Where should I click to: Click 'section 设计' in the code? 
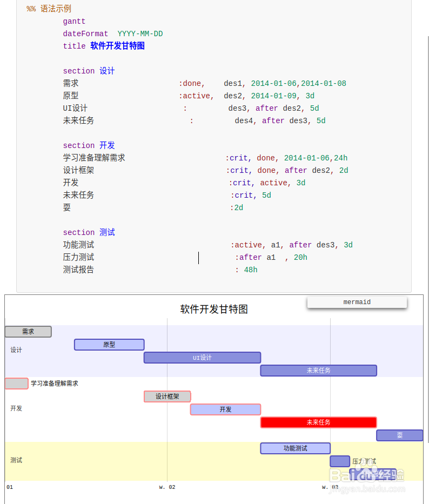(x=89, y=71)
